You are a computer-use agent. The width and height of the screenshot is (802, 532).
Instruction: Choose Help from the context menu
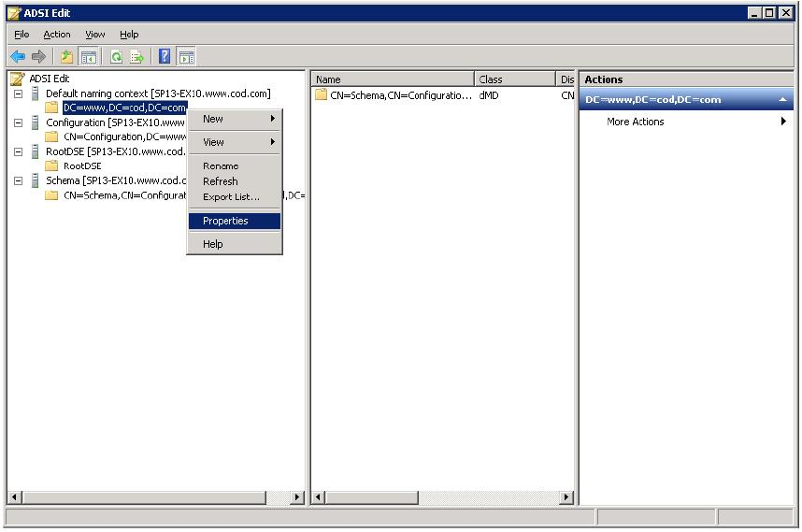pos(235,245)
